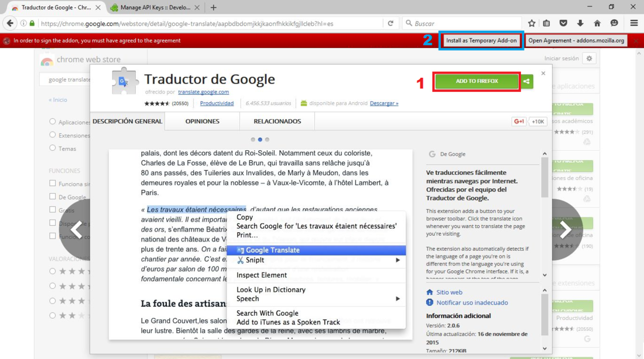Click the Inicio link in sidebar
This screenshot has width=644, height=359.
57,100
